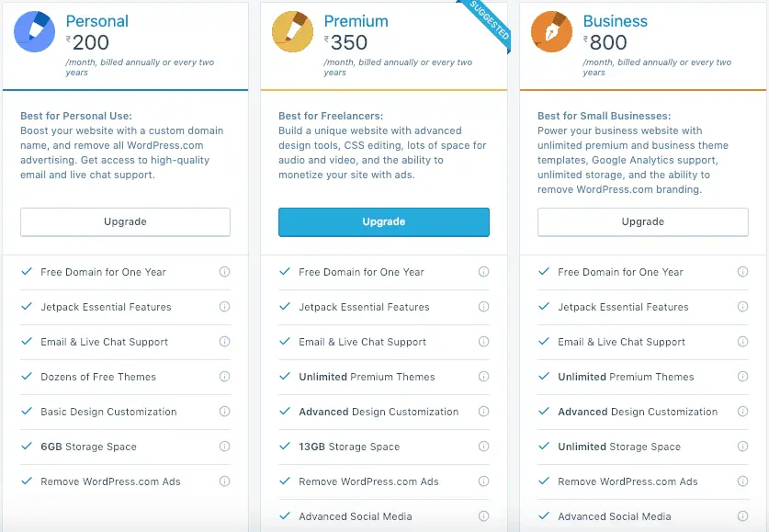Click checkmark for Personal Remove WordPress.com Ads
Image resolution: width=769 pixels, height=532 pixels.
(x=27, y=481)
